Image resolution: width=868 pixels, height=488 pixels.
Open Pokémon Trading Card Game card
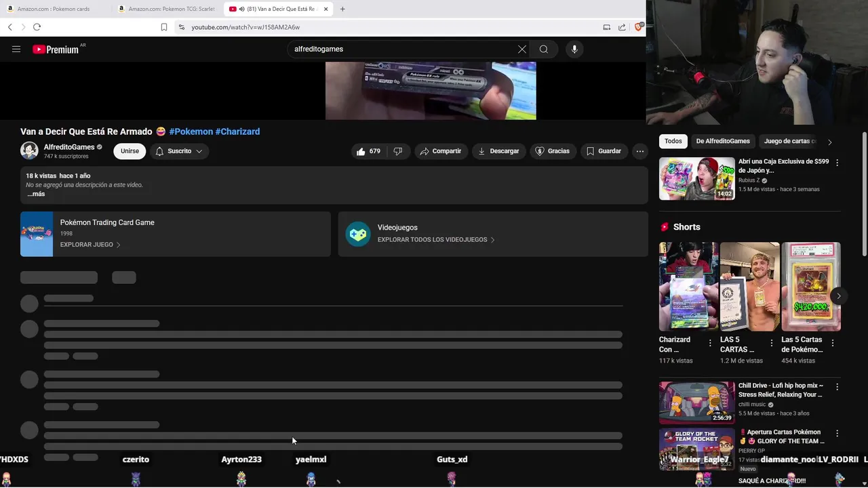coord(176,234)
